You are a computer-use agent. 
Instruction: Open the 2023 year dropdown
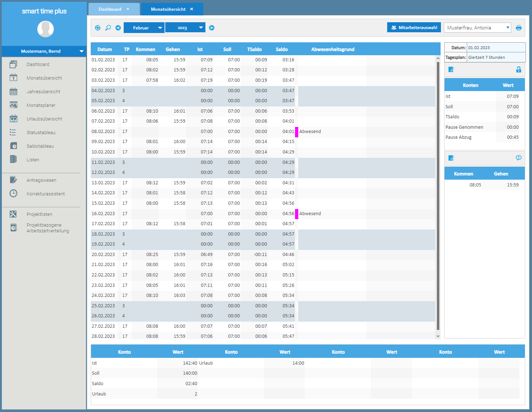click(185, 28)
